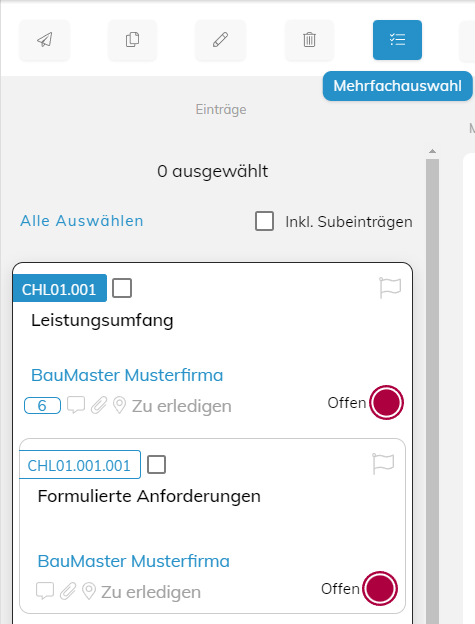Check the box next to CHL01.001
Image resolution: width=475 pixels, height=624 pixels.
coord(122,288)
